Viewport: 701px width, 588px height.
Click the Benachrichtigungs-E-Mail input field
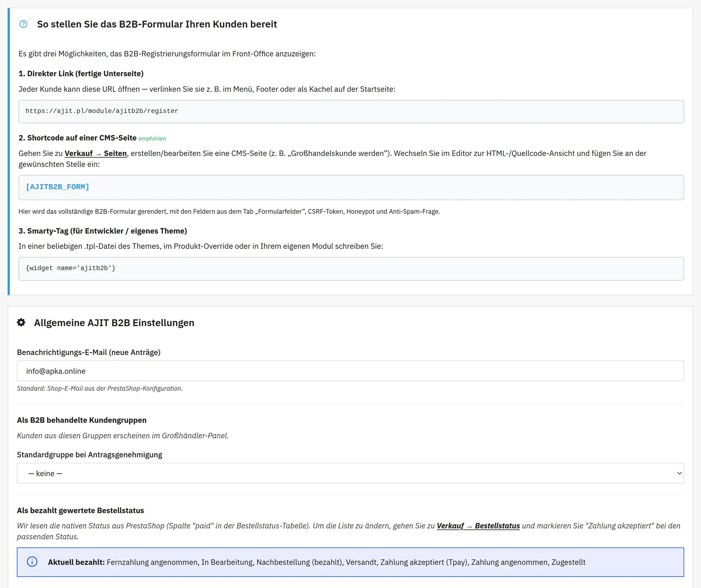(x=350, y=371)
